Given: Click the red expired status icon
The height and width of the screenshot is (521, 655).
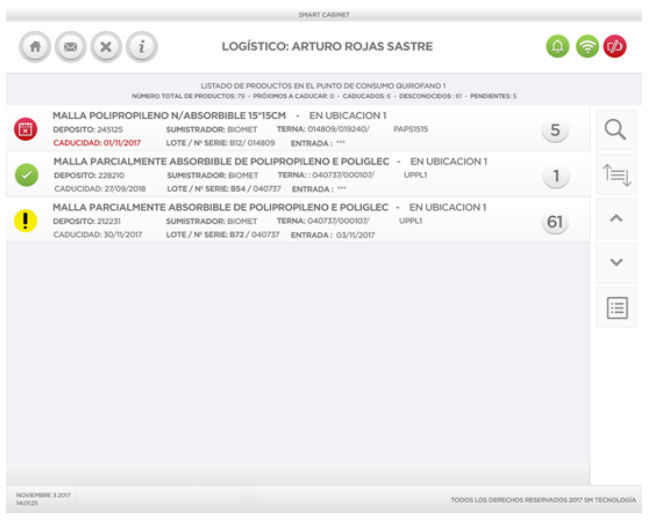Looking at the screenshot, I should pos(26,129).
